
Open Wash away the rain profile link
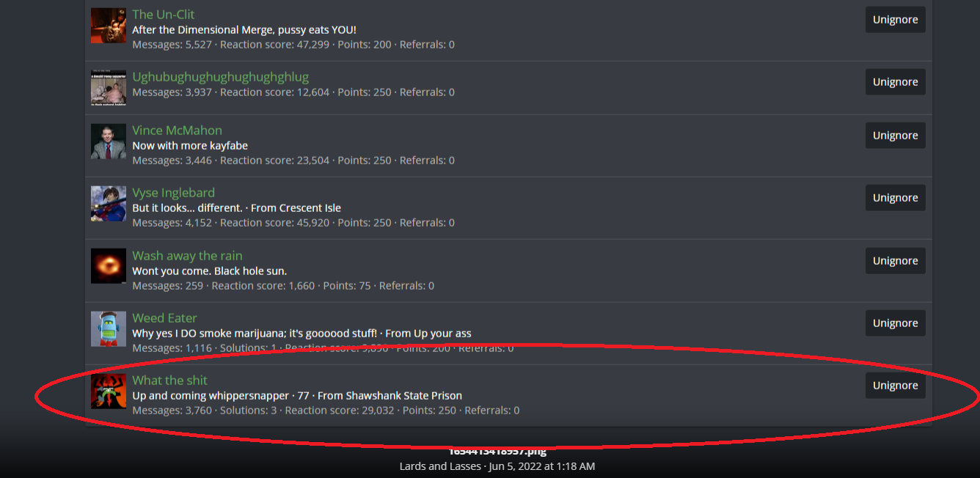point(187,256)
